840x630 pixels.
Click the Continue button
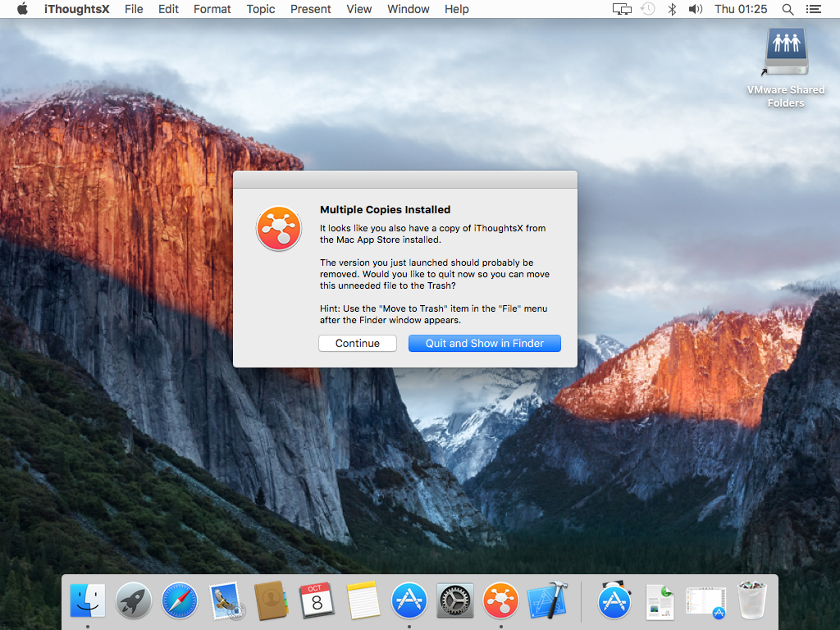(x=358, y=344)
